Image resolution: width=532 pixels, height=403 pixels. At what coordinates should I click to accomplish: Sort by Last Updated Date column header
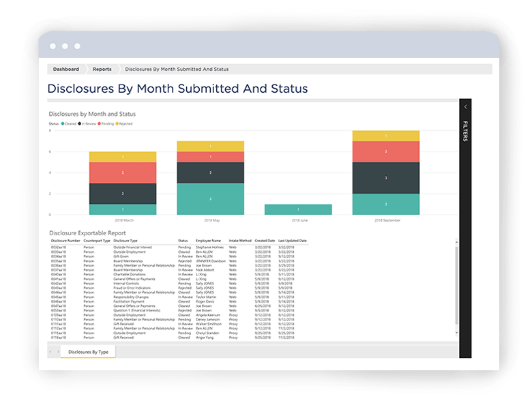tap(292, 241)
